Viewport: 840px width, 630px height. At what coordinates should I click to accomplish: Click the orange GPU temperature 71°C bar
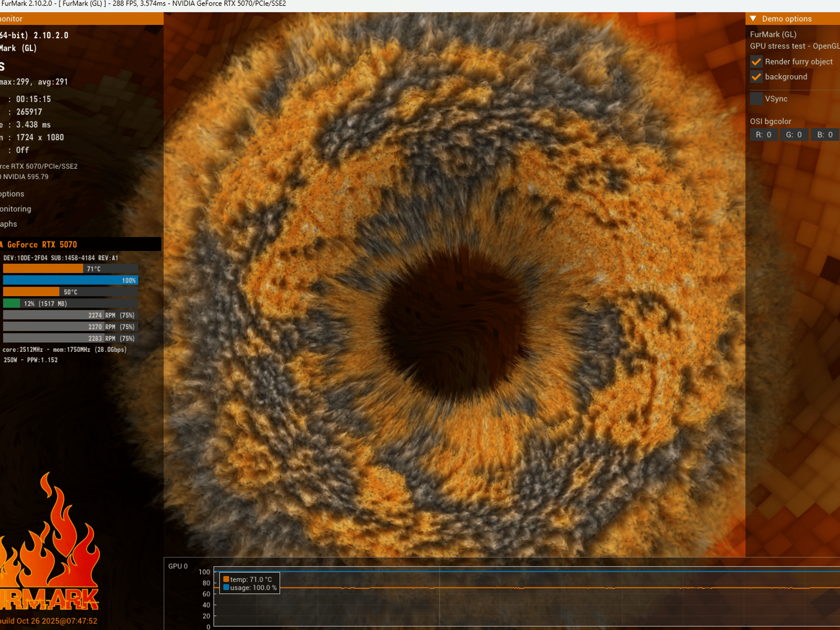[71, 269]
